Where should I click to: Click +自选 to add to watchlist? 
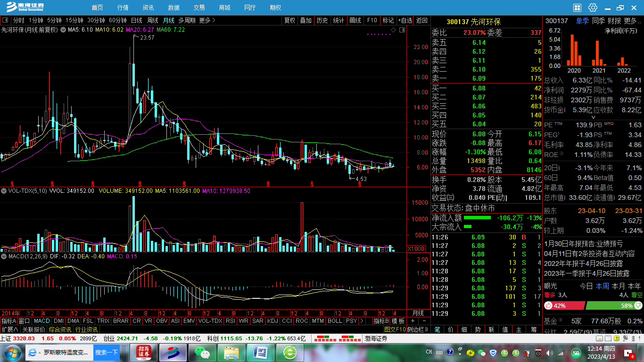[405, 20]
